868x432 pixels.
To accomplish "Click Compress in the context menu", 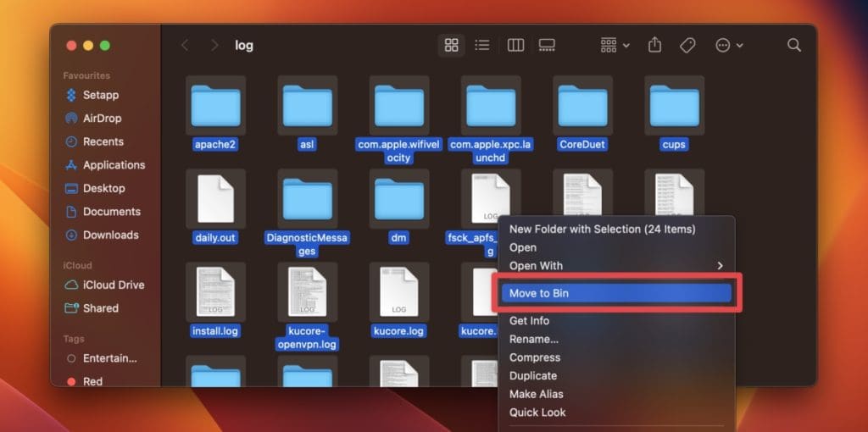I will tap(534, 357).
